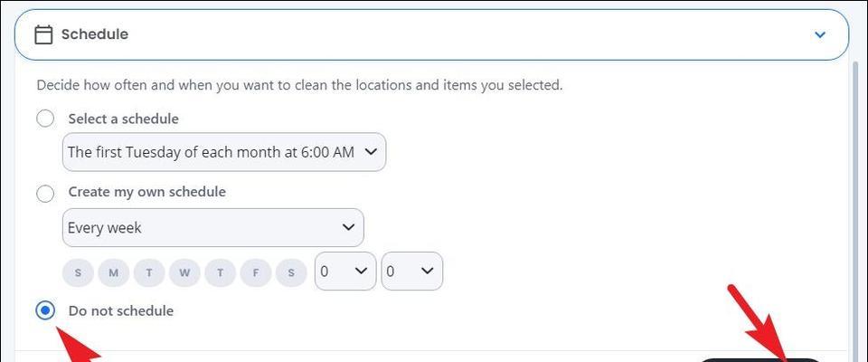Open the minute dropdown showing 0
The width and height of the screenshot is (868, 362).
pyautogui.click(x=412, y=271)
